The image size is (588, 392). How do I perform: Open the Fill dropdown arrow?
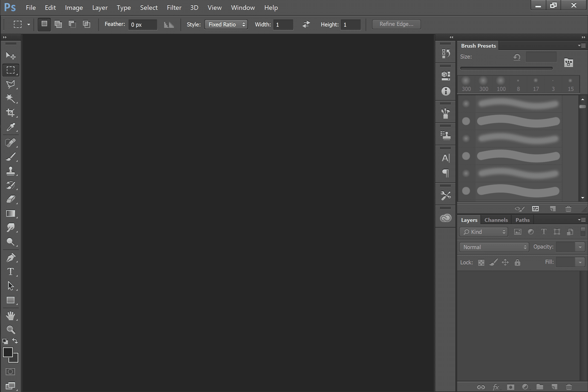580,262
